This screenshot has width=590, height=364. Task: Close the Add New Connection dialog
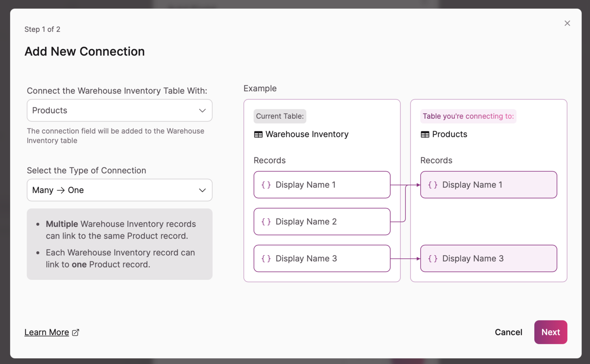coord(567,23)
